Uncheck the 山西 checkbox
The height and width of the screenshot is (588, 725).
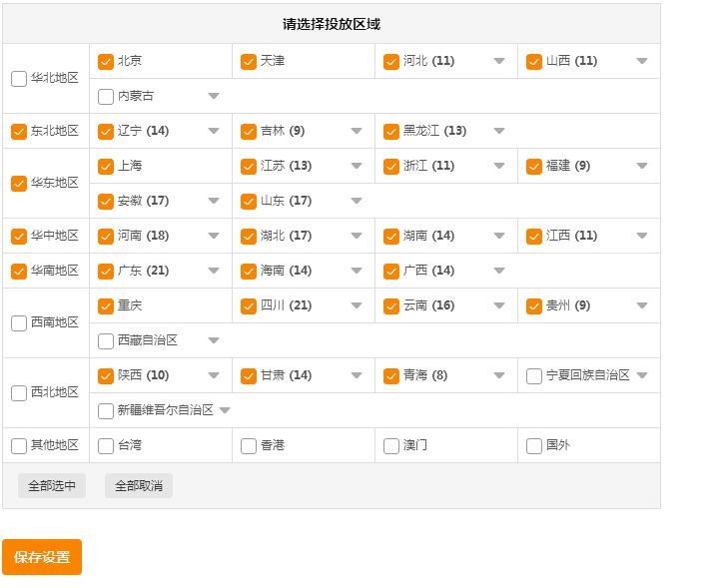[x=534, y=62]
